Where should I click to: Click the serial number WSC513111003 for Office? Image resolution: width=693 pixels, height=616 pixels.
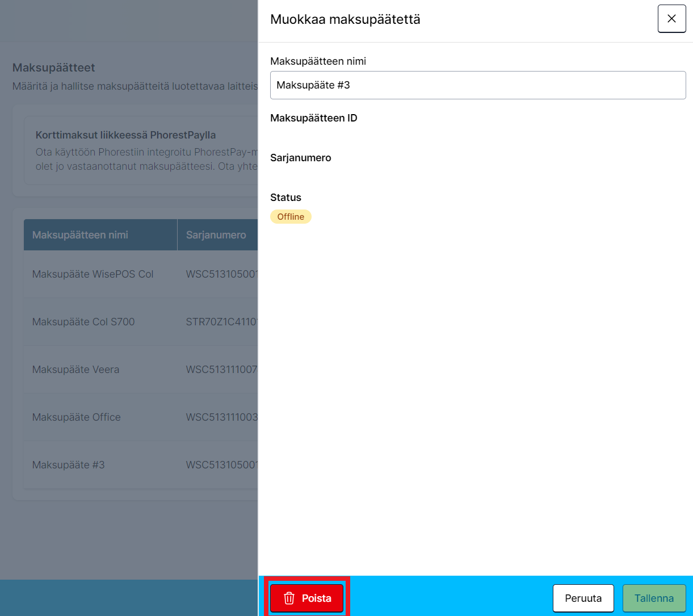coord(222,417)
